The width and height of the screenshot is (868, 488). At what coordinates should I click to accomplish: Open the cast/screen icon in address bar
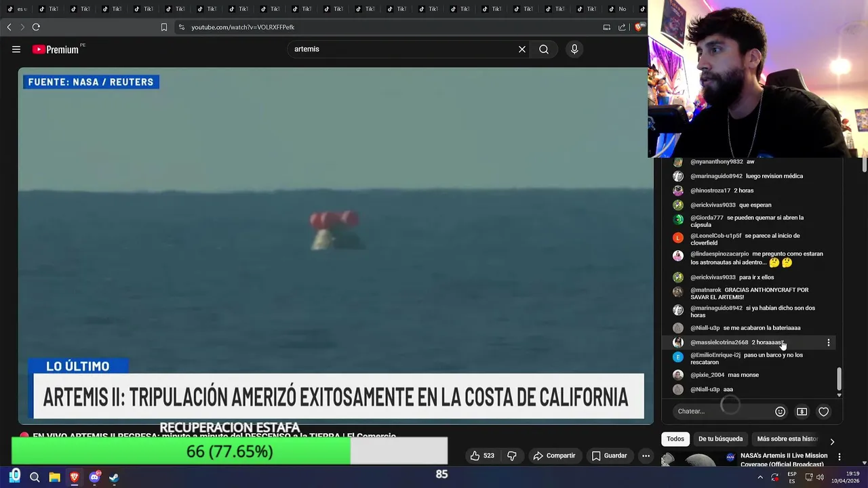pyautogui.click(x=607, y=27)
